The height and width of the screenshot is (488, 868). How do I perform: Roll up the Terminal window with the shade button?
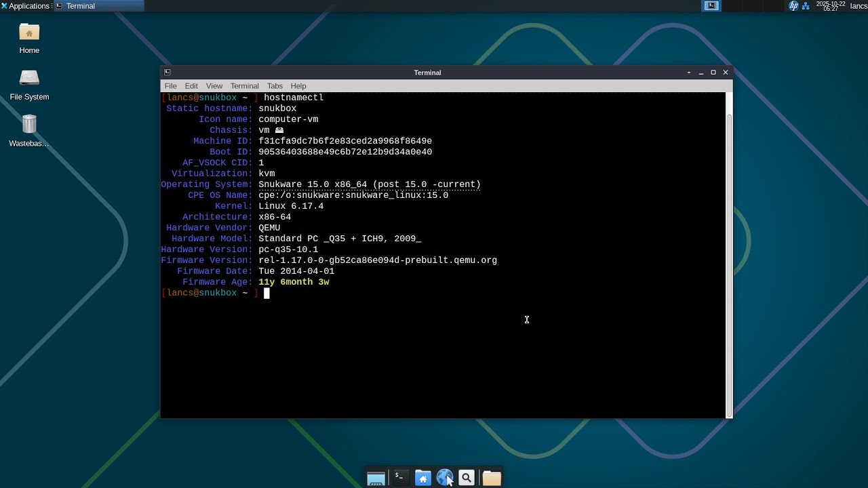point(689,73)
